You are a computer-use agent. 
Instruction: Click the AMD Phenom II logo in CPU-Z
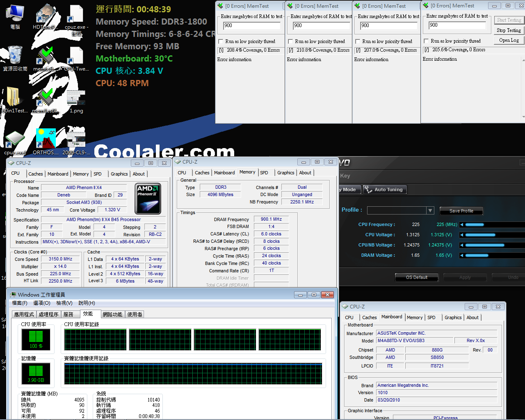[x=148, y=199]
